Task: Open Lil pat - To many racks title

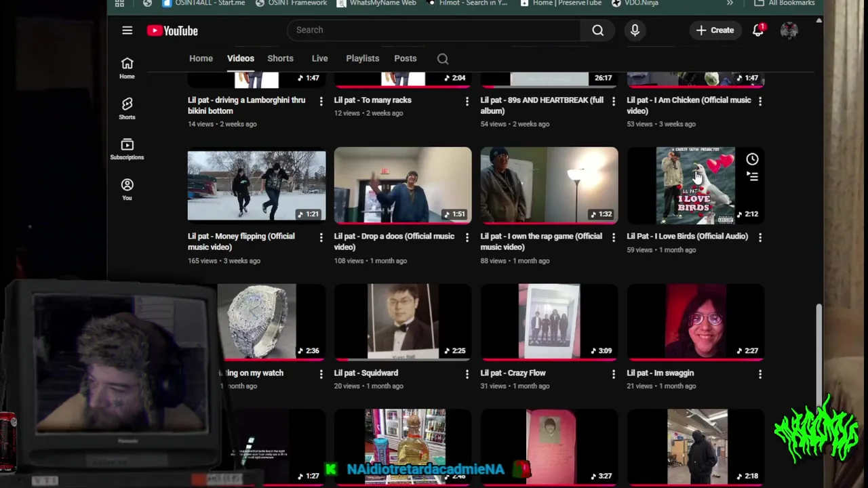Action: tap(372, 100)
